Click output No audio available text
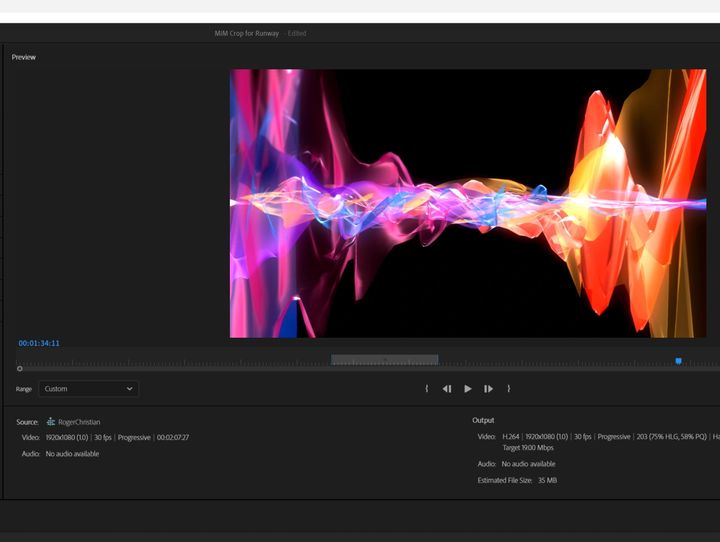 point(529,463)
